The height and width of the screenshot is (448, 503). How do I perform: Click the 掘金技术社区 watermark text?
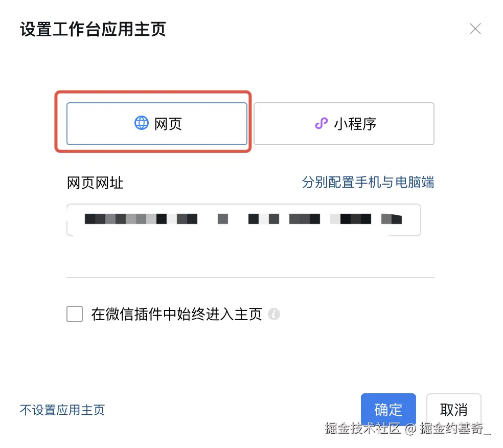click(362, 429)
